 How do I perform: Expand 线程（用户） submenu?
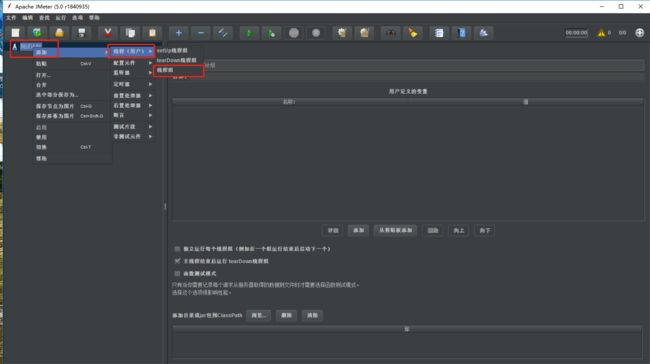point(132,51)
